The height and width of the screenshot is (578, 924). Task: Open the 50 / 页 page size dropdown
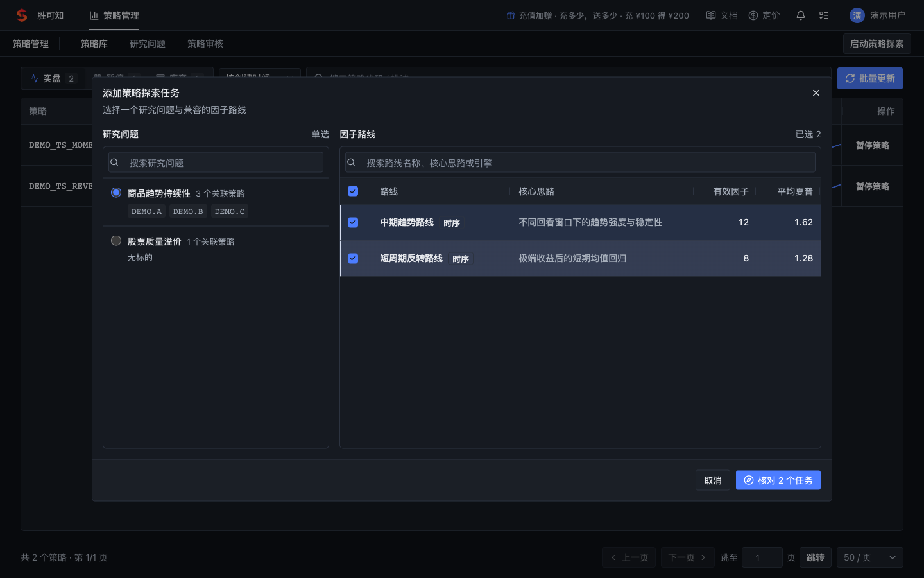tap(869, 557)
